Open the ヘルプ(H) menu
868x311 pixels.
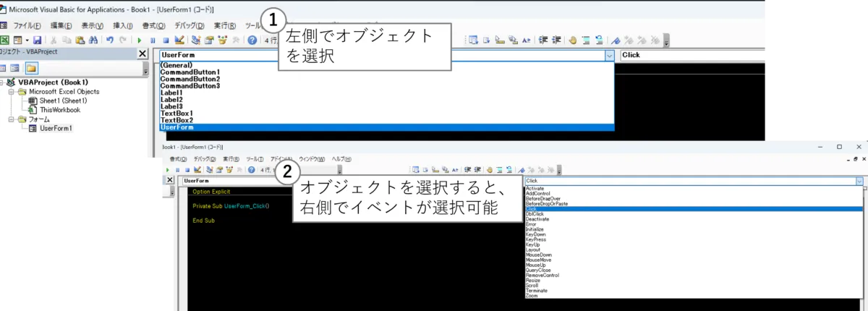341,158
